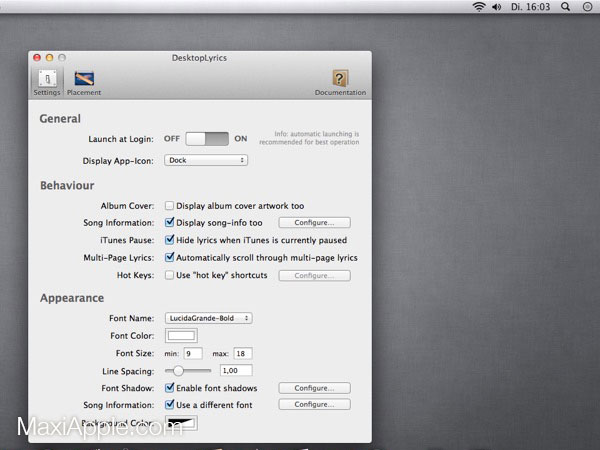Click the clock showing Di. 16:03
This screenshot has height=450, width=600.
[530, 7]
